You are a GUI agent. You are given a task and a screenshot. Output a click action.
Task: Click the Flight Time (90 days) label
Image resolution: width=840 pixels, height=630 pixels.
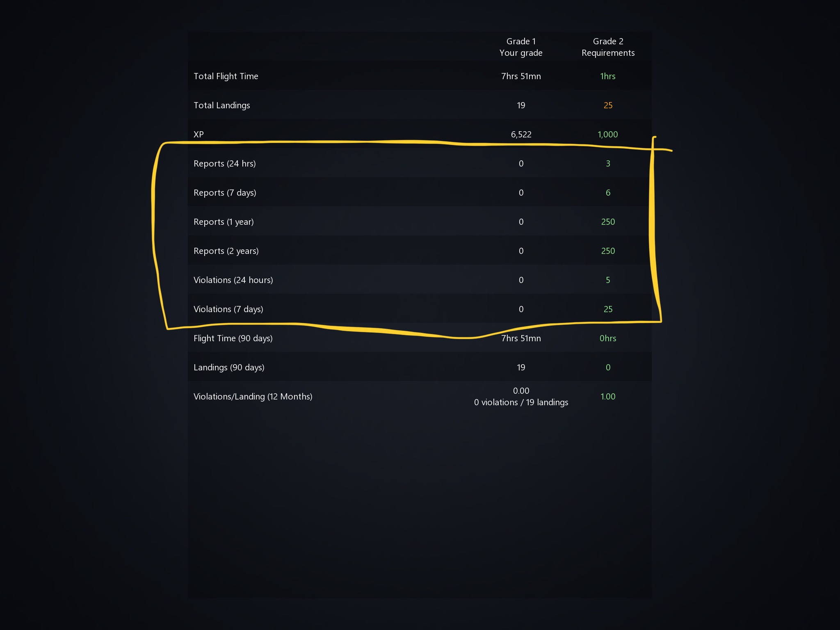(x=233, y=338)
